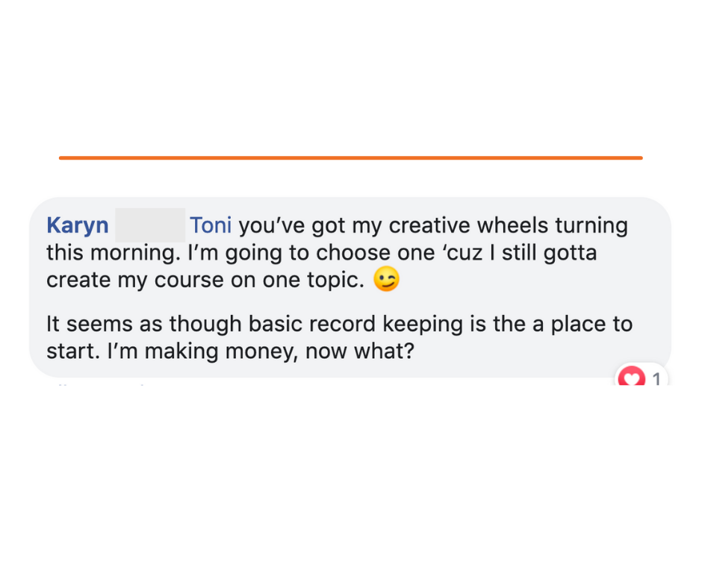
Task: Click the words "create my course on one topic"
Action: [205, 280]
